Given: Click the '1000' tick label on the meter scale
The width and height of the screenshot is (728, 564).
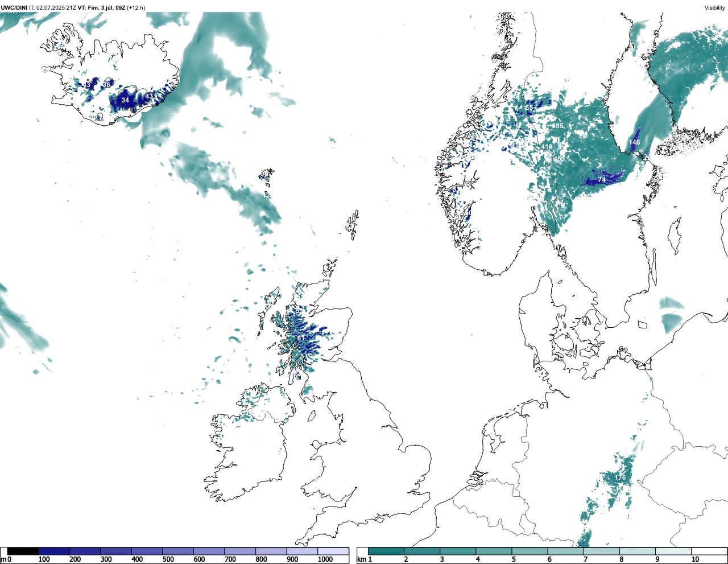Looking at the screenshot, I should (325, 559).
